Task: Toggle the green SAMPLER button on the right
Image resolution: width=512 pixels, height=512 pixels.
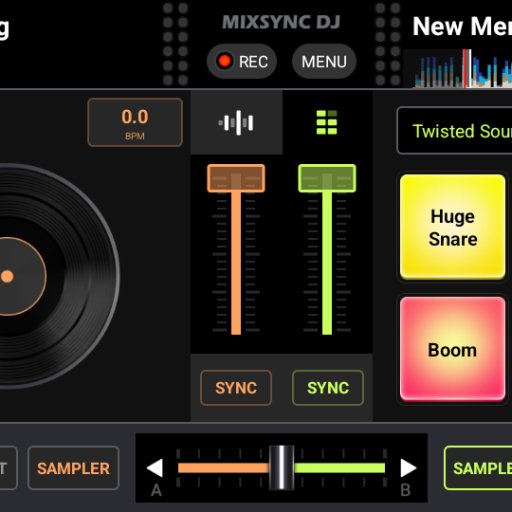Action: [x=478, y=468]
